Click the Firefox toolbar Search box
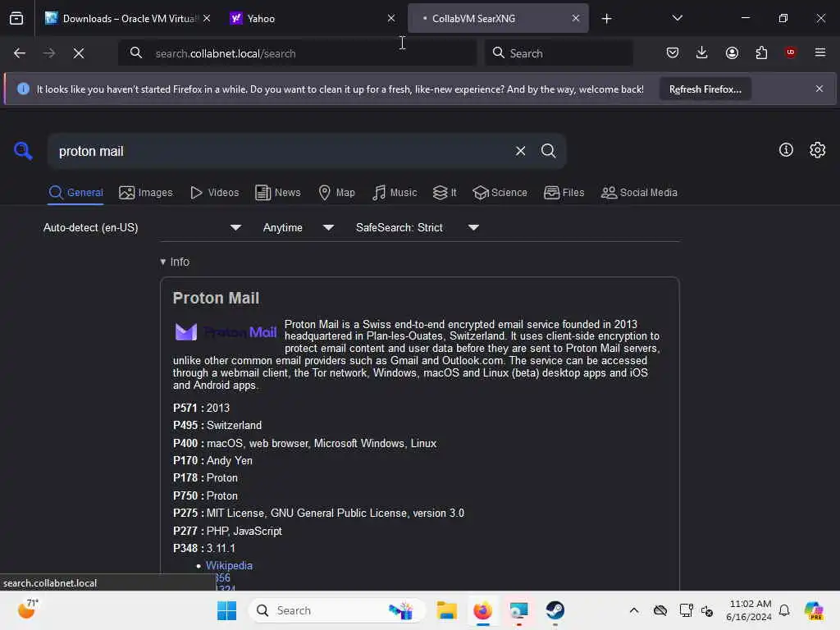 pyautogui.click(x=559, y=53)
